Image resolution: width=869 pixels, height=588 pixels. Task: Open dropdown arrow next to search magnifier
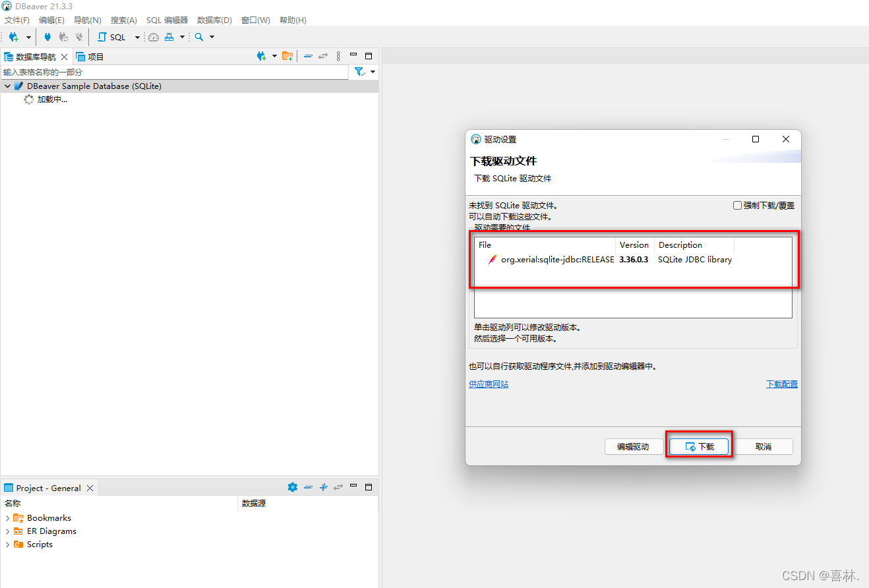(212, 38)
